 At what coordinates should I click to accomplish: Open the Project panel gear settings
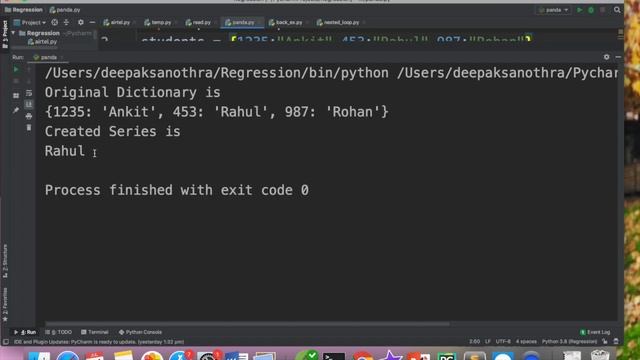[80, 22]
